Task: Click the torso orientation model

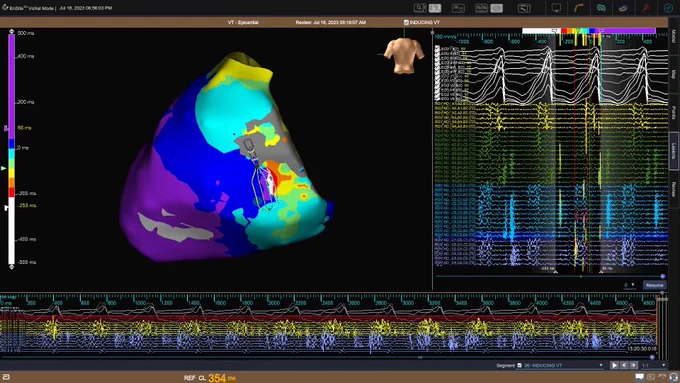Action: point(404,56)
